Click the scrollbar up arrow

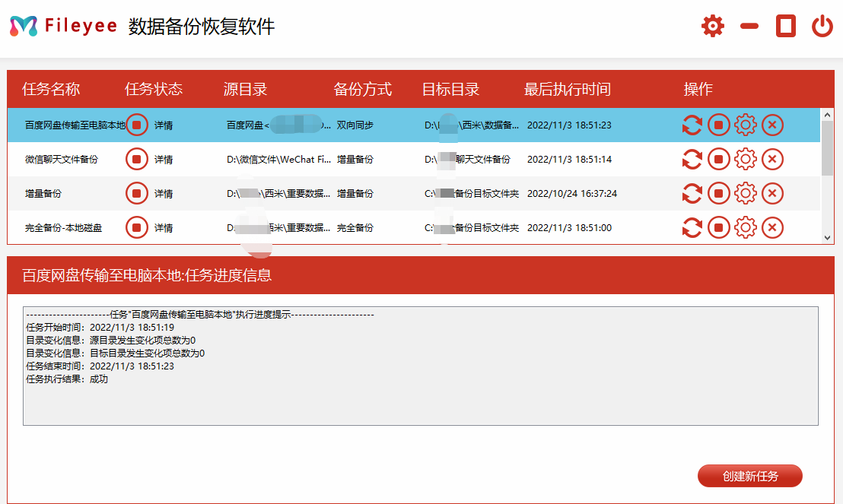click(827, 113)
